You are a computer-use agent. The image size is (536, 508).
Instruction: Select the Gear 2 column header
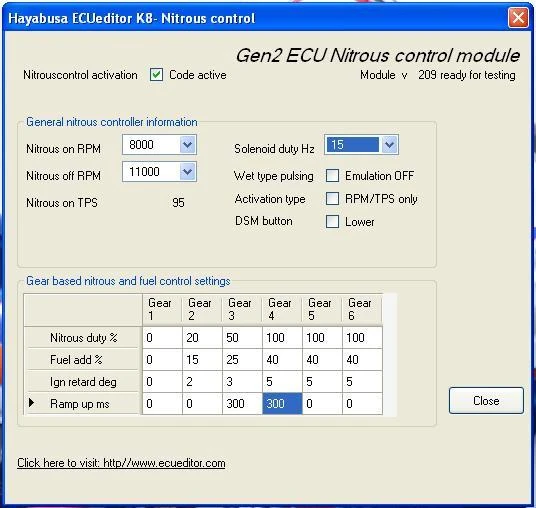202,309
